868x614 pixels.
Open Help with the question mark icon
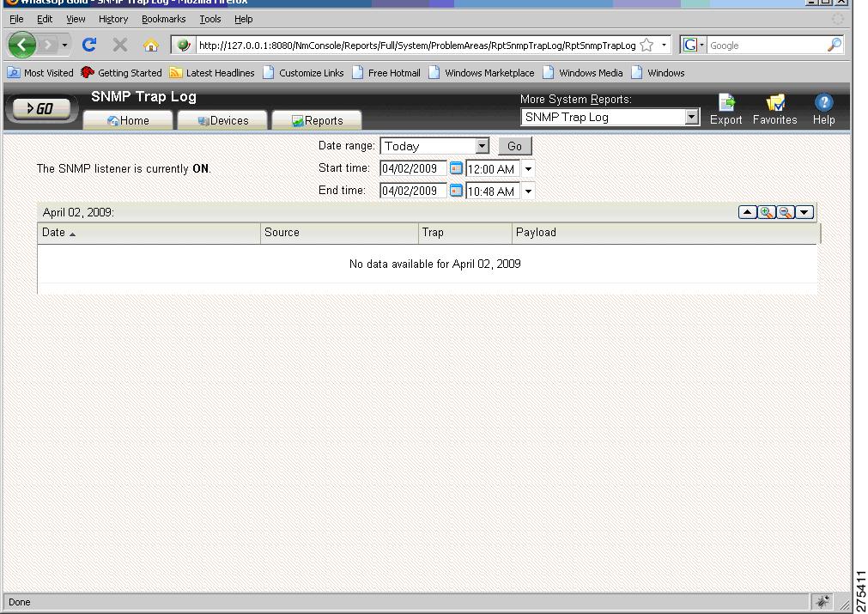tap(823, 109)
